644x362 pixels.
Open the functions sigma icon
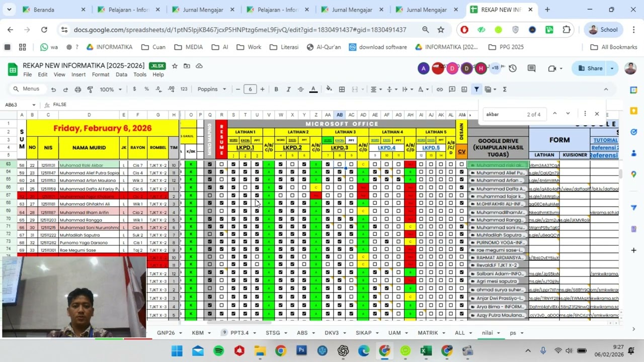[x=505, y=89]
